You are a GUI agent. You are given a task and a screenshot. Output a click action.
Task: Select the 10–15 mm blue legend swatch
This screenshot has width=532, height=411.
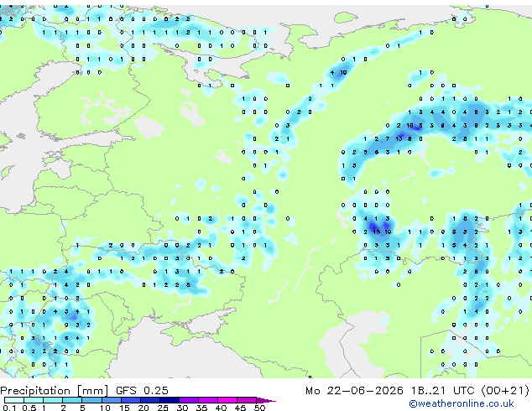pyautogui.click(x=111, y=400)
